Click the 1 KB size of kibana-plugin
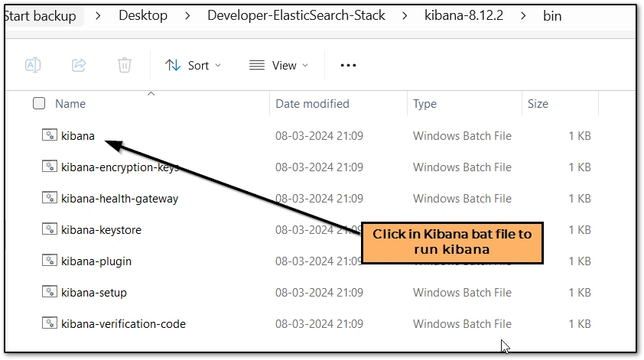Screen dimensions: 644x360 pyautogui.click(x=580, y=261)
